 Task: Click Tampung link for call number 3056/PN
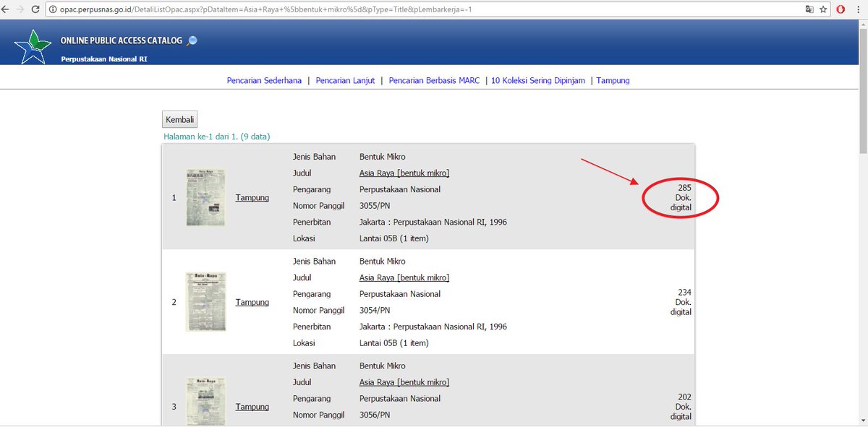pyautogui.click(x=252, y=407)
